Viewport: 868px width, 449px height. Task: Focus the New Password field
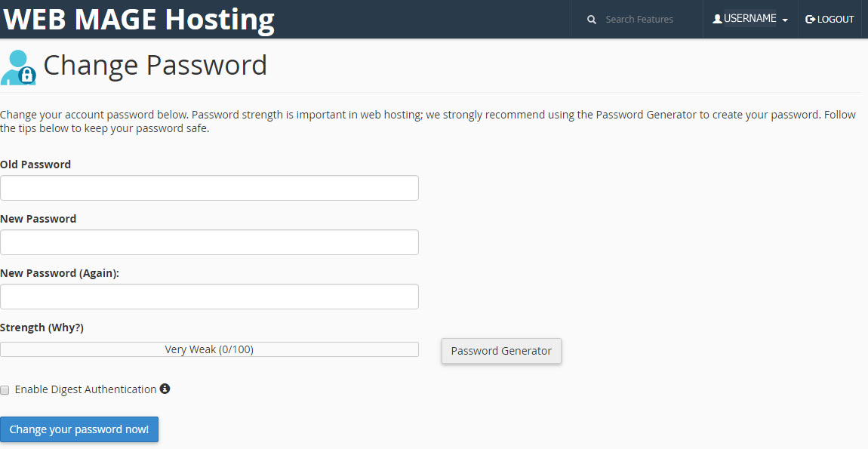pyautogui.click(x=209, y=242)
